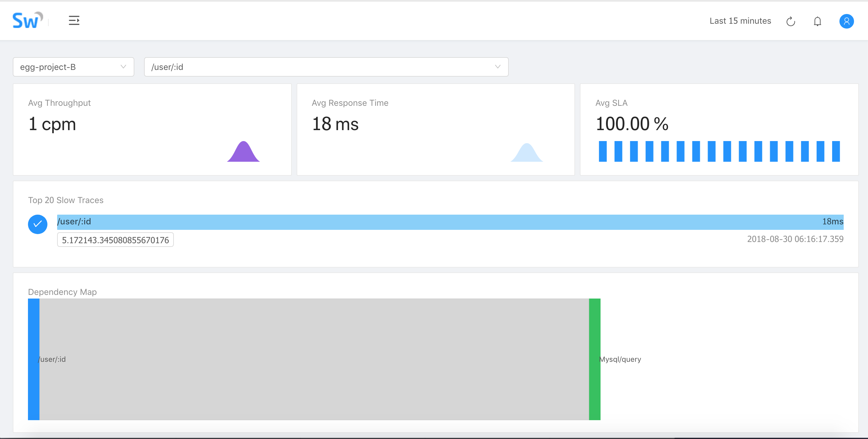The image size is (868, 439).
Task: Toggle the sidebar menu collapse icon
Action: (x=74, y=21)
